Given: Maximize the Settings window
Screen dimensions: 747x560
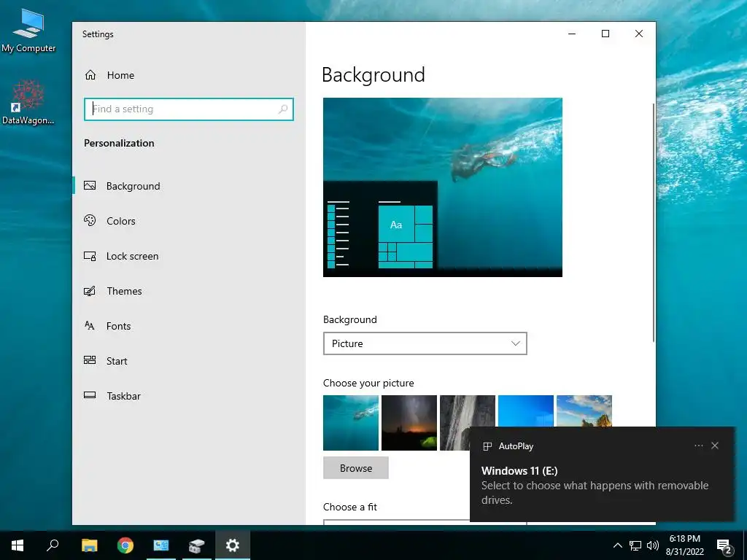Looking at the screenshot, I should point(605,34).
